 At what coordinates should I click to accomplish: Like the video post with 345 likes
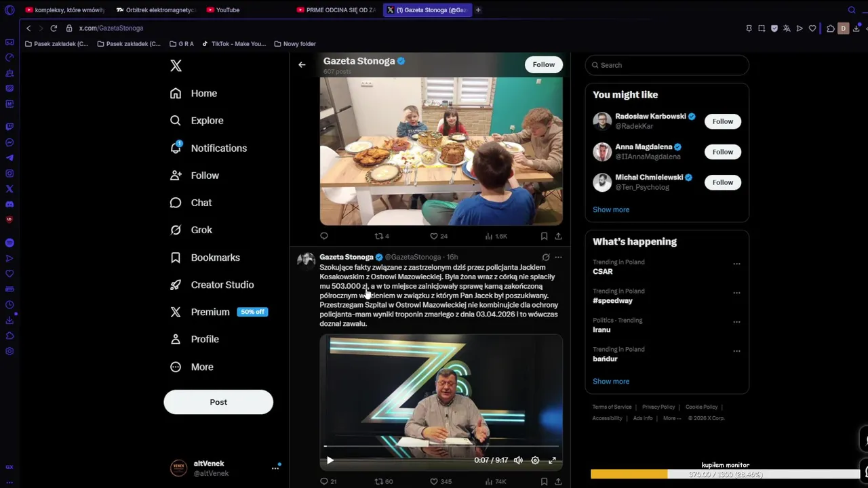[441, 482]
